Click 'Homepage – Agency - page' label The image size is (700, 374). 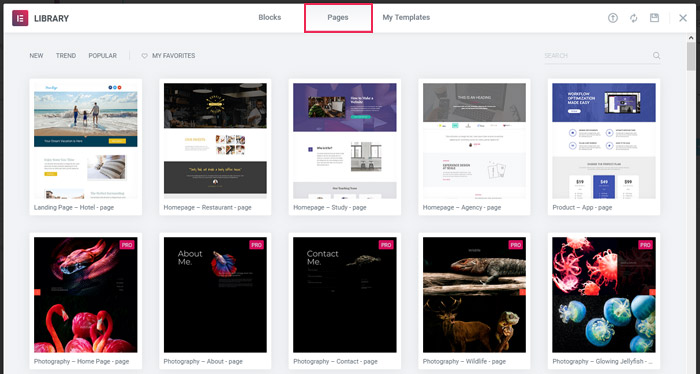click(462, 208)
